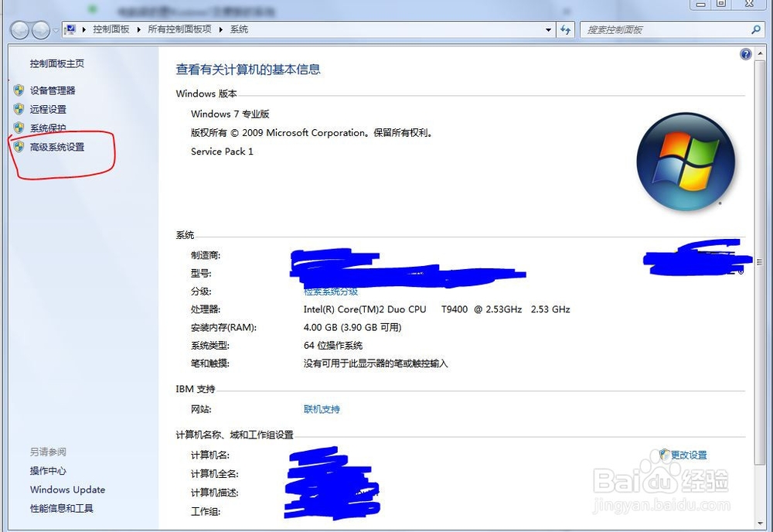Open 操作中心 in See also

coord(48,471)
